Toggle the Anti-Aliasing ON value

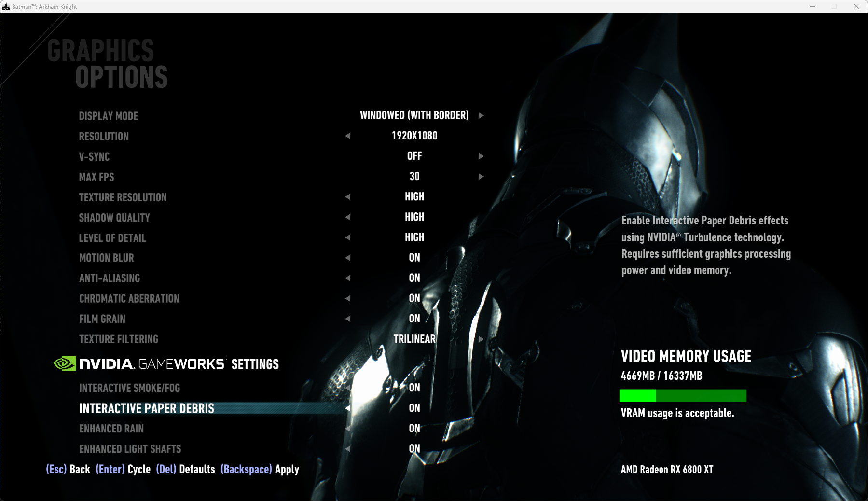coord(414,278)
